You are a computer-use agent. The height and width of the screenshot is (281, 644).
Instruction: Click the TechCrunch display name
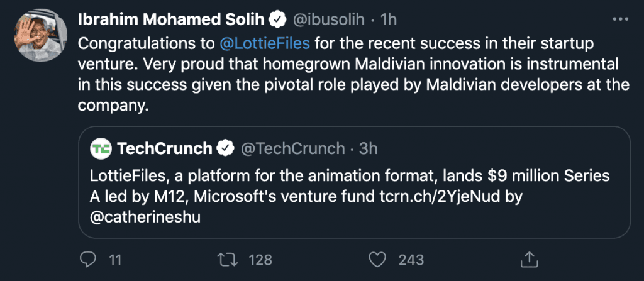165,149
